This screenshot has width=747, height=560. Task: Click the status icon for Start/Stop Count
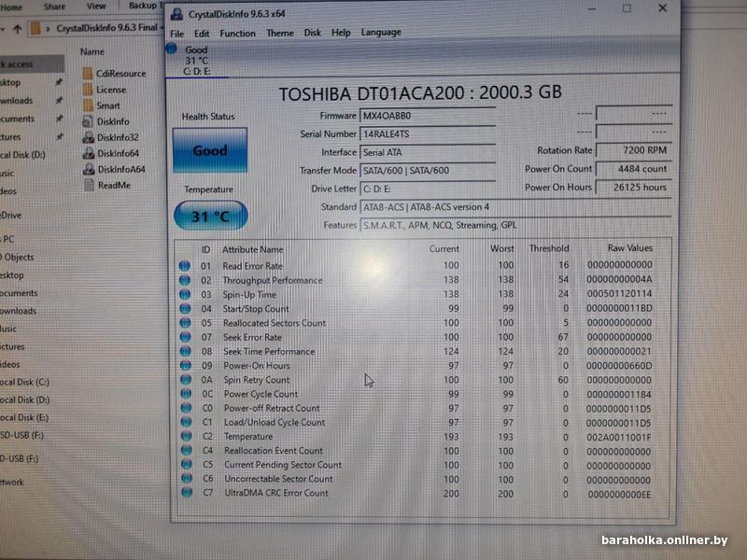coord(185,309)
